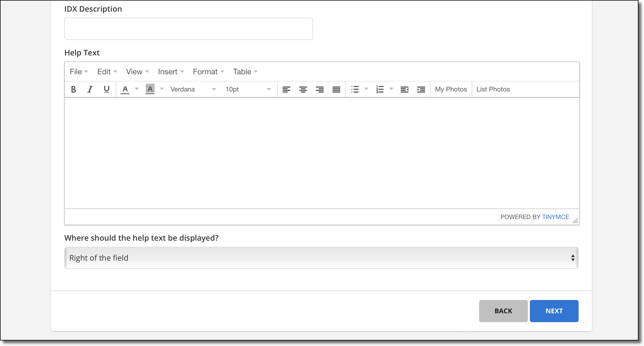Open the 10pt font size dropdown
Screen dimensions: 644x346
(x=248, y=89)
